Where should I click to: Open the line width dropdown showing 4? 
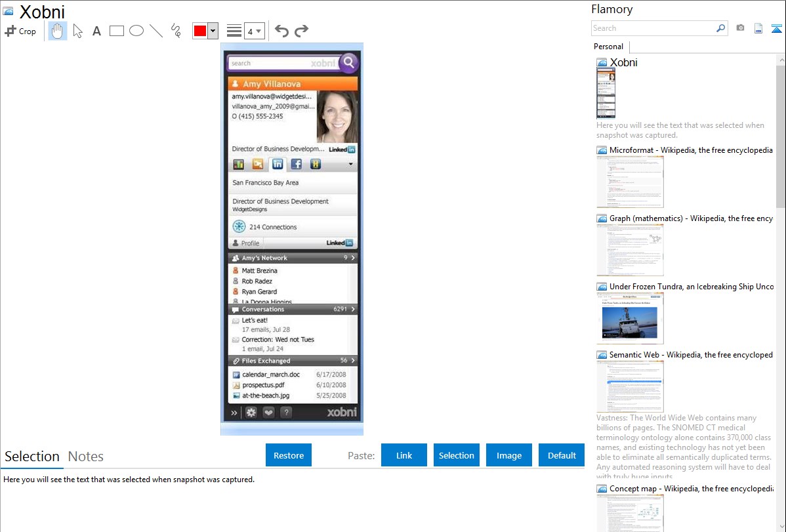254,31
